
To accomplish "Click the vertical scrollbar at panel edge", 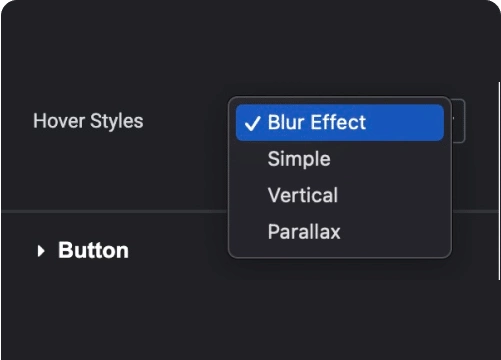I will click(x=499, y=181).
